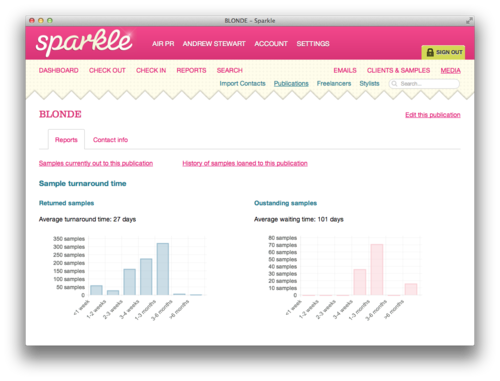Open the Publications submenu link
This screenshot has width=500, height=381.
pos(291,83)
